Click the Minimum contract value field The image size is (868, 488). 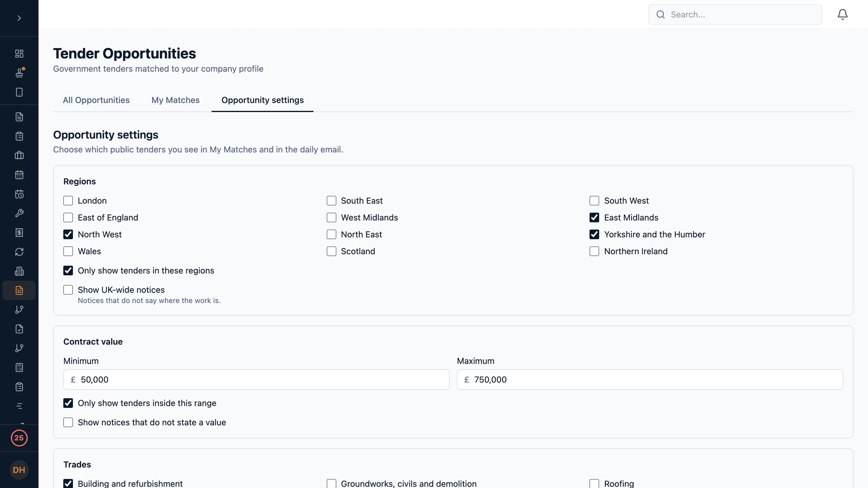click(x=256, y=380)
